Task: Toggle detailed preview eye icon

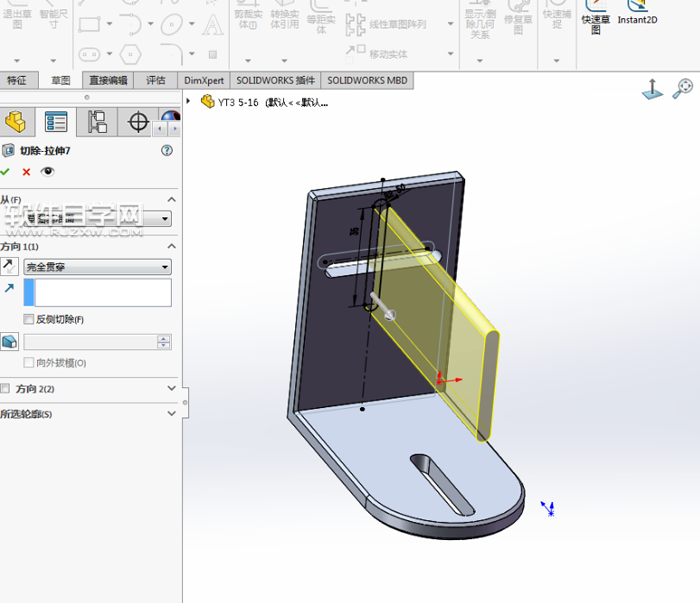Action: 47,172
